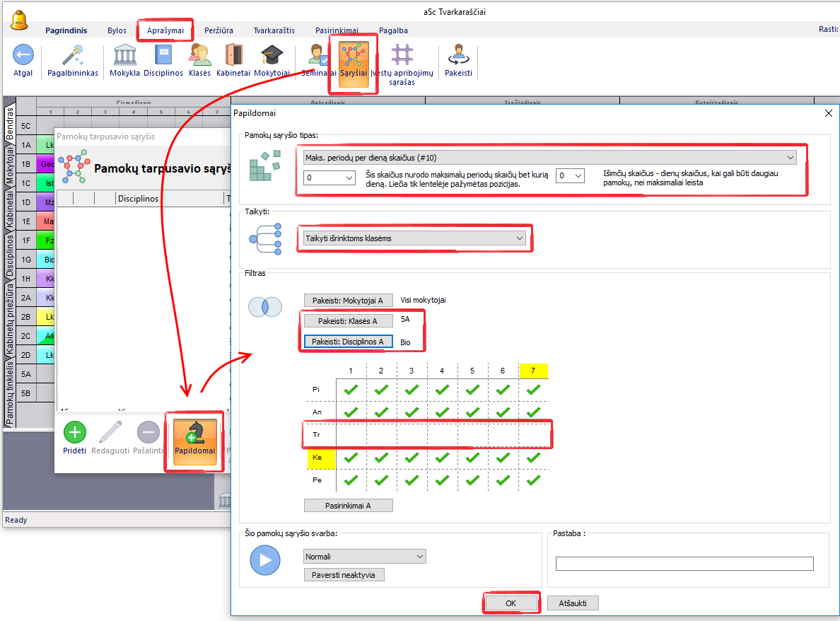The image size is (840, 621).
Task: Open the Kabinetai classrooms icon
Action: (x=233, y=55)
